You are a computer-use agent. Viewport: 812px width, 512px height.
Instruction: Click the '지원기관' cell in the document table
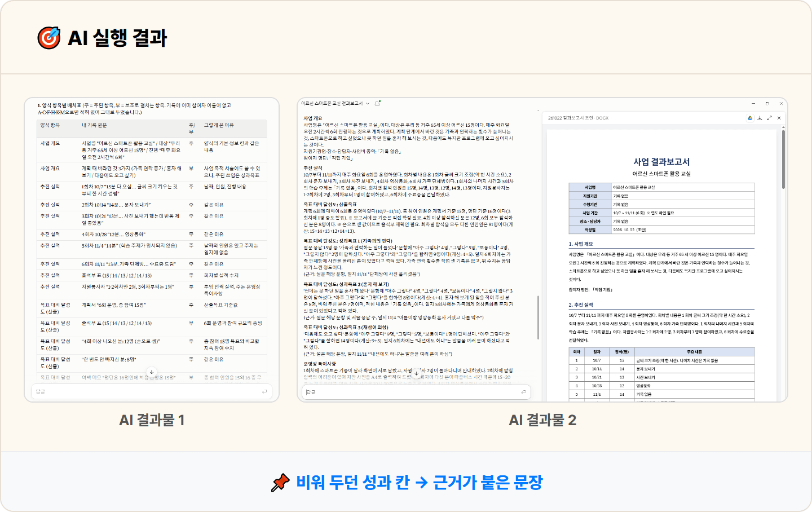(590, 196)
